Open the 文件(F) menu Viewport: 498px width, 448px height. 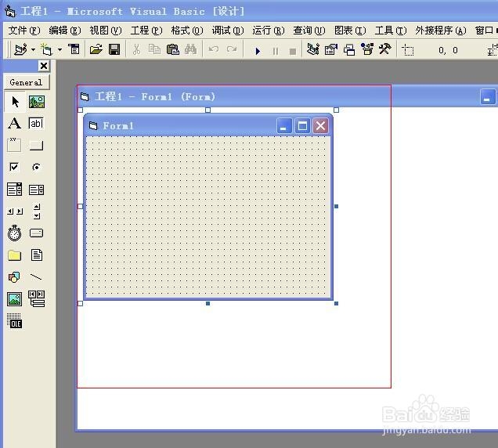click(x=24, y=31)
